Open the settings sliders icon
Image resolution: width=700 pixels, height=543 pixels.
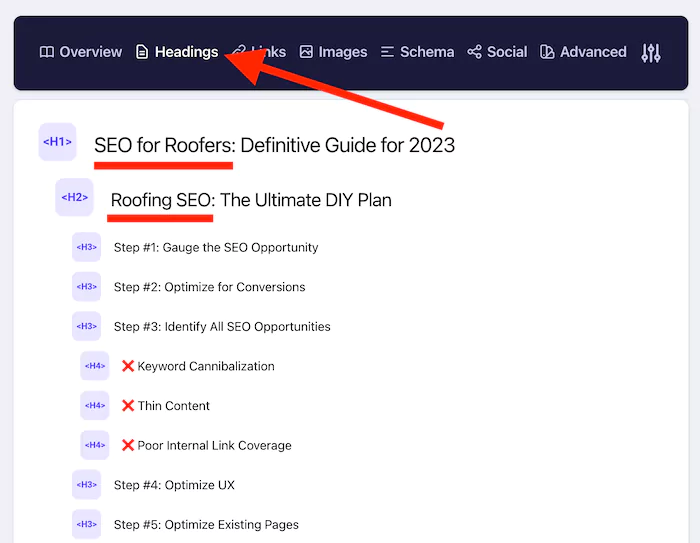pos(651,53)
